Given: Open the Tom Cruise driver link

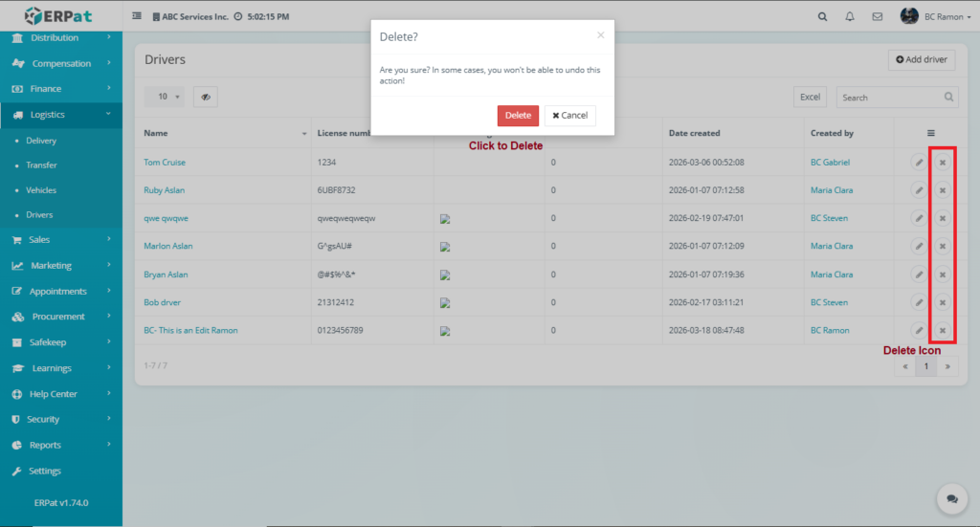Looking at the screenshot, I should (165, 163).
